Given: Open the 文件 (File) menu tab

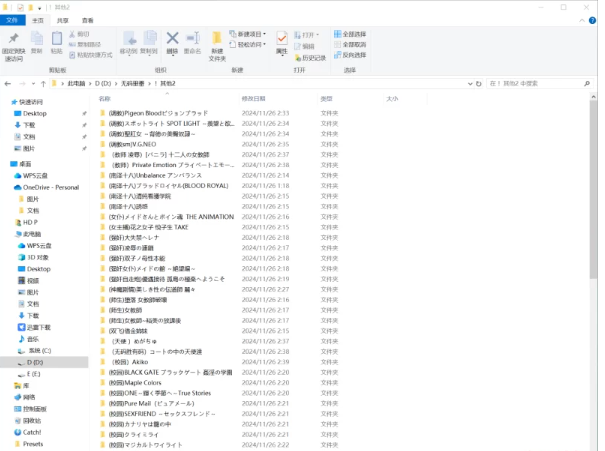Looking at the screenshot, I should click(x=12, y=20).
